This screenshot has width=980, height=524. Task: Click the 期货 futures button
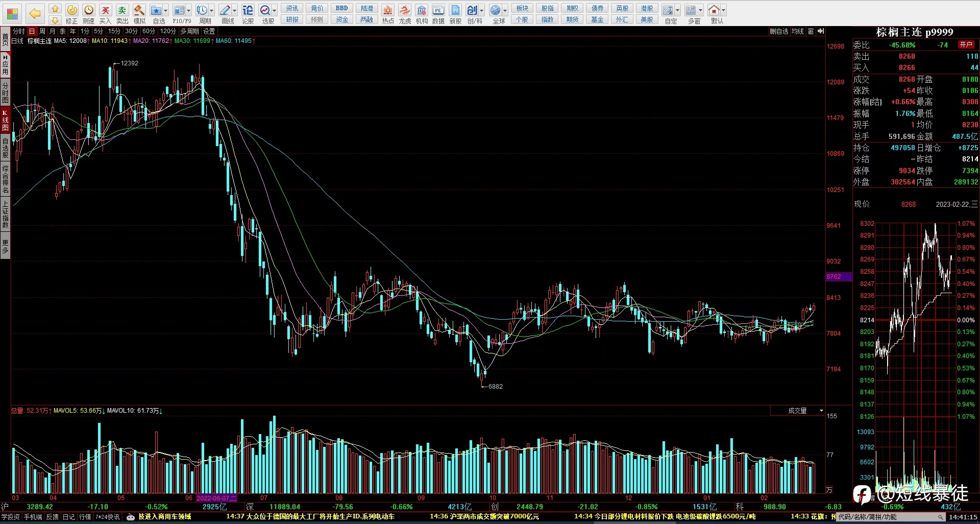coord(573,19)
